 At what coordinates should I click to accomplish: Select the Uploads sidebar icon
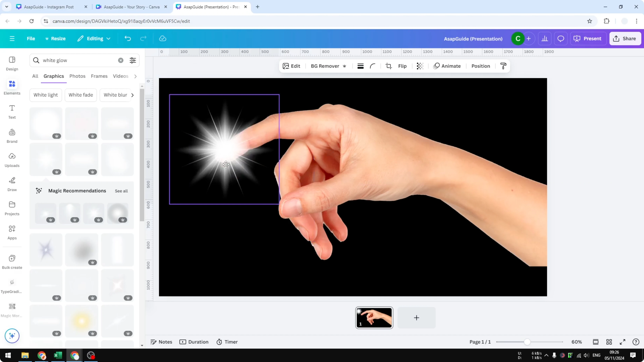tap(12, 160)
